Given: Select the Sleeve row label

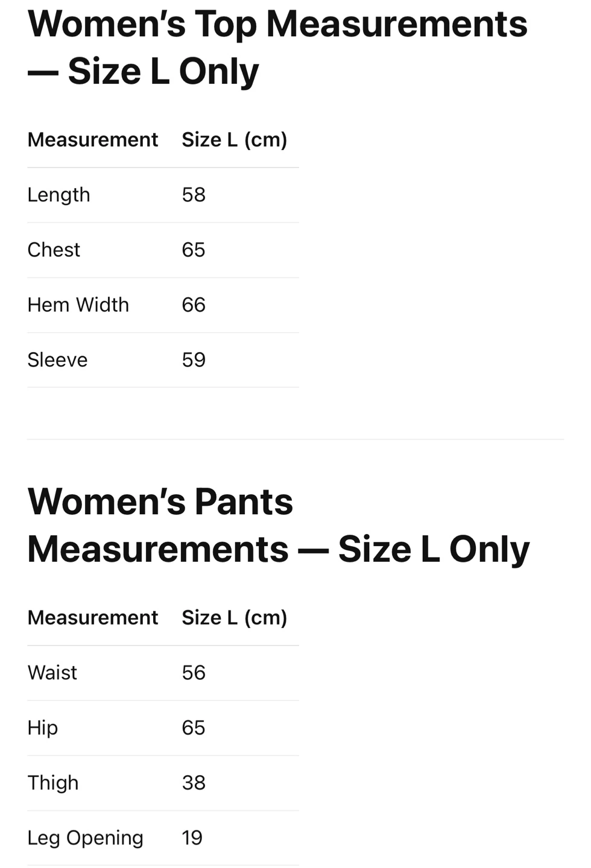Looking at the screenshot, I should [x=57, y=360].
